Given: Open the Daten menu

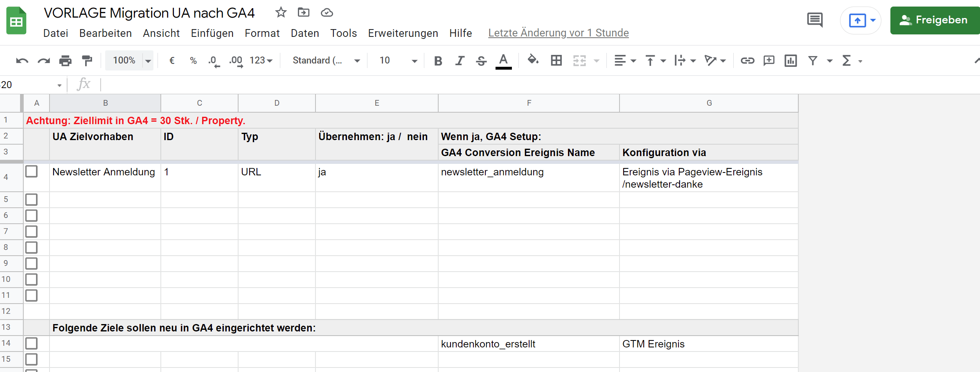Looking at the screenshot, I should click(305, 33).
